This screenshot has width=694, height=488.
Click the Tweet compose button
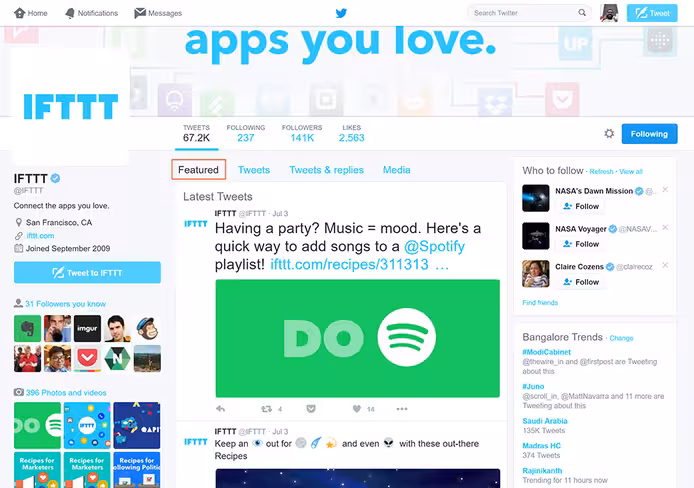coord(652,13)
